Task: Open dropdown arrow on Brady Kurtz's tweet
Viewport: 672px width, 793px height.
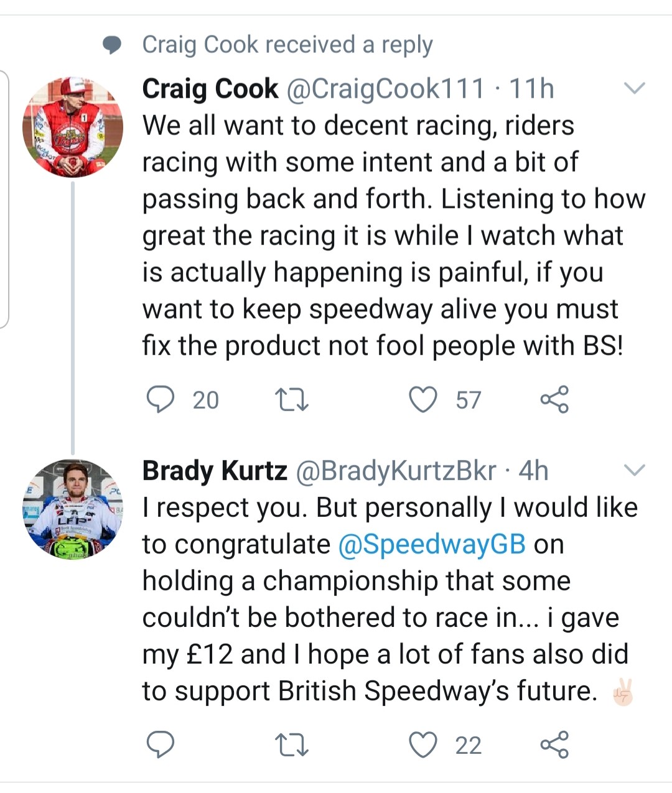Action: click(x=634, y=470)
